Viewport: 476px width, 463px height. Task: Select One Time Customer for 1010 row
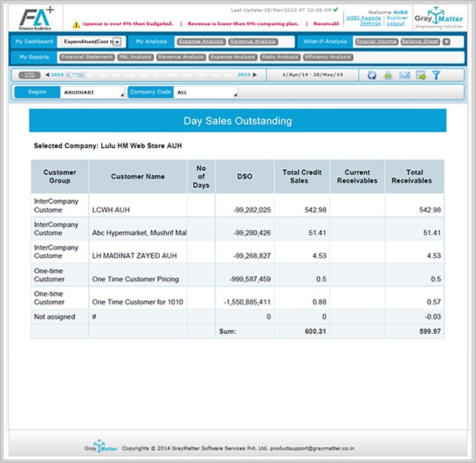[238, 298]
